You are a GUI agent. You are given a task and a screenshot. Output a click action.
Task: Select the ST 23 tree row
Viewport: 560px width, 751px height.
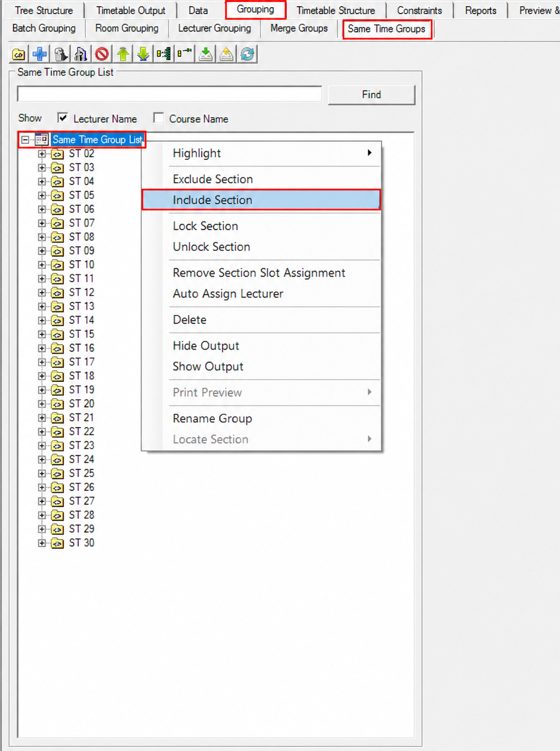pos(82,446)
